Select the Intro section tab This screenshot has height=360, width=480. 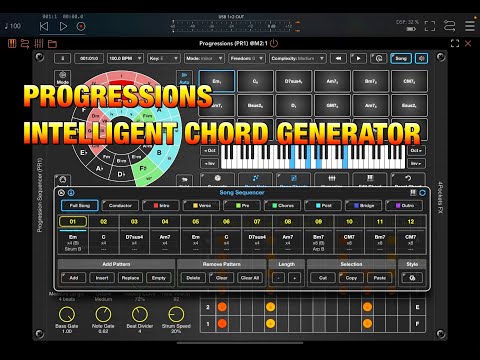161,205
